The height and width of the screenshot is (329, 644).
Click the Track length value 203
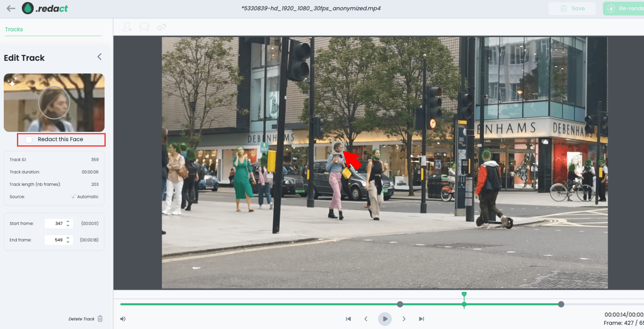click(x=95, y=184)
